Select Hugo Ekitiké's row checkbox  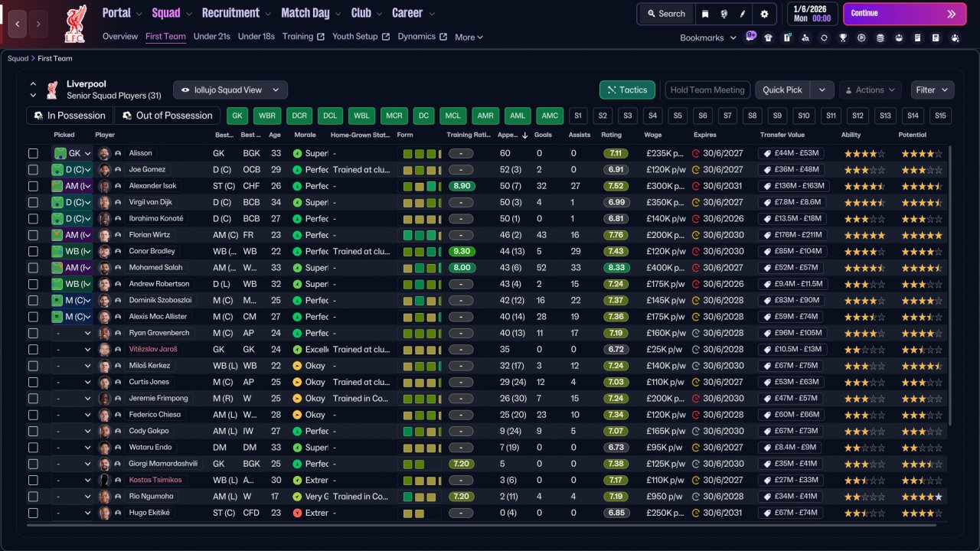point(33,513)
